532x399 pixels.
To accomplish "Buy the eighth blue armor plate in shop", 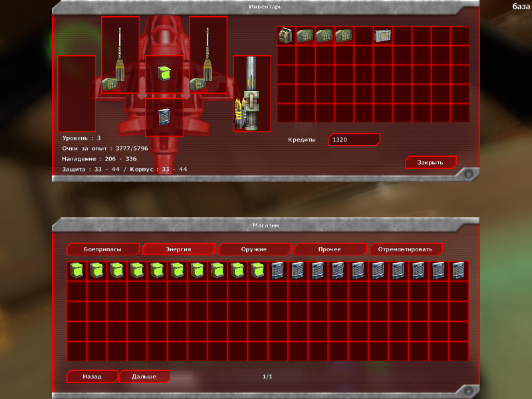I will (418, 271).
